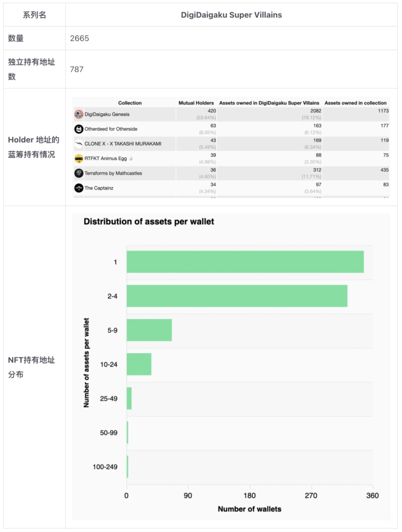Viewport: 402px width, 532px height.
Task: Select the bar for 1 asset per wallet
Action: (245, 262)
